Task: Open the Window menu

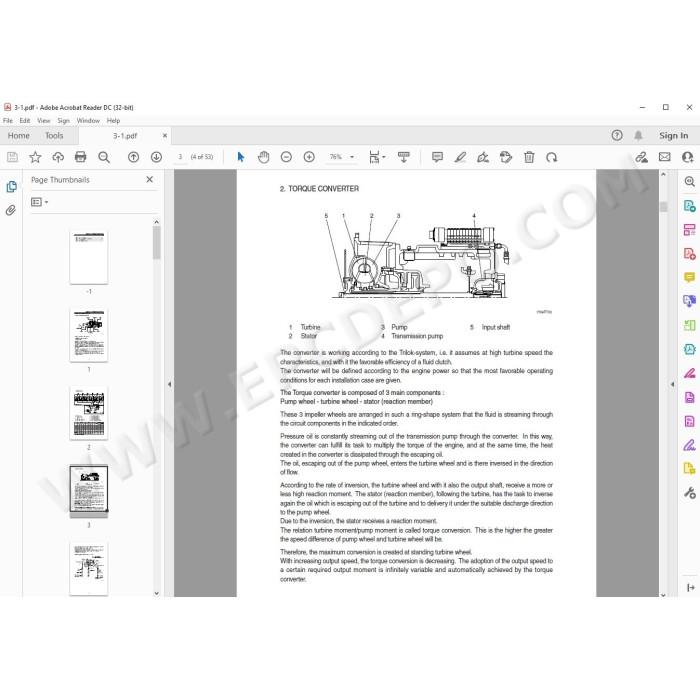Action: click(x=88, y=121)
